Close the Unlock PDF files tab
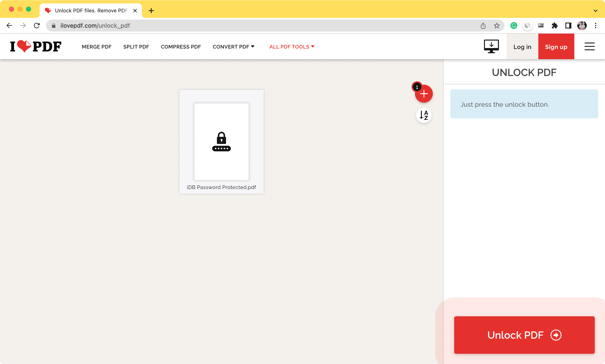 [x=135, y=11]
